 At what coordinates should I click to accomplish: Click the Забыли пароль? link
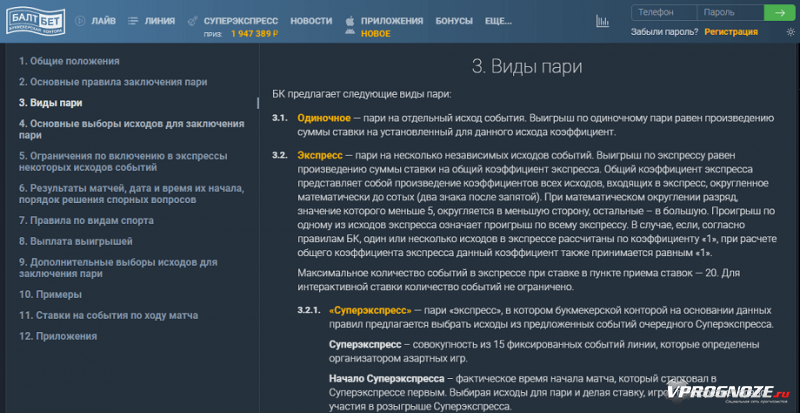(664, 32)
